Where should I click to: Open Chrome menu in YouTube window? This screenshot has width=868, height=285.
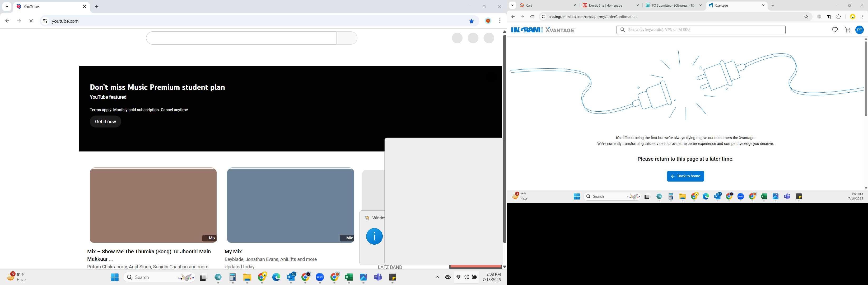500,21
